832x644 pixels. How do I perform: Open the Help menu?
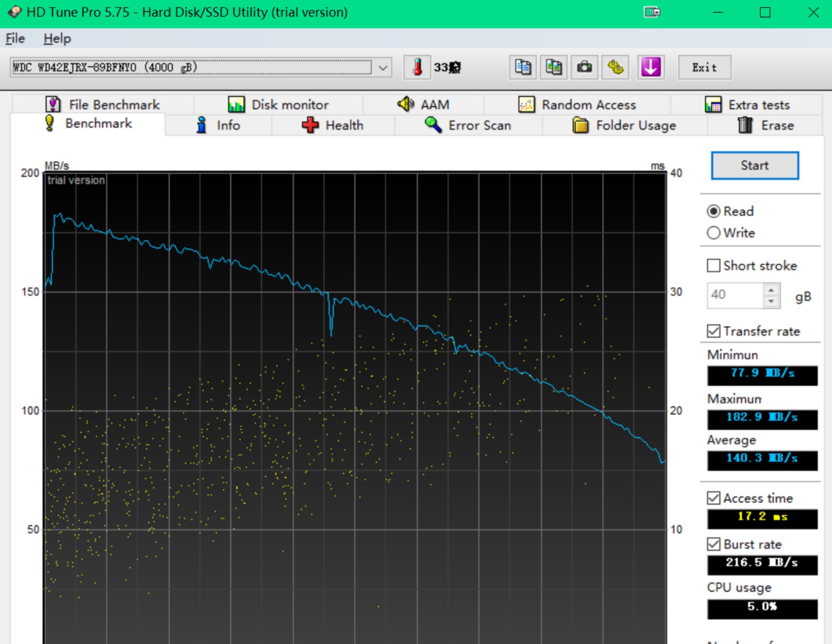point(57,38)
